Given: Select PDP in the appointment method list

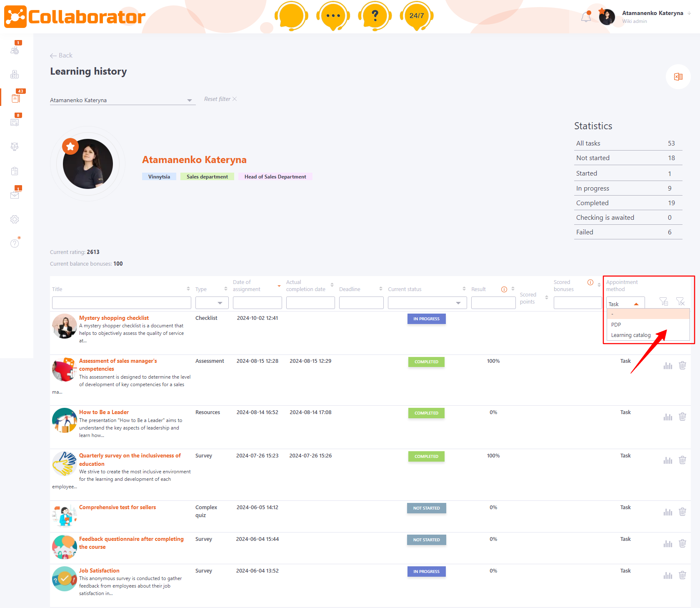Looking at the screenshot, I should pos(615,324).
